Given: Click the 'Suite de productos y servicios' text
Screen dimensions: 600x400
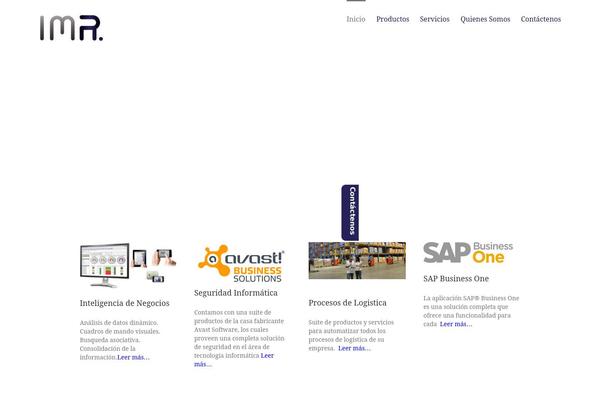Looking at the screenshot, I should (351, 322).
